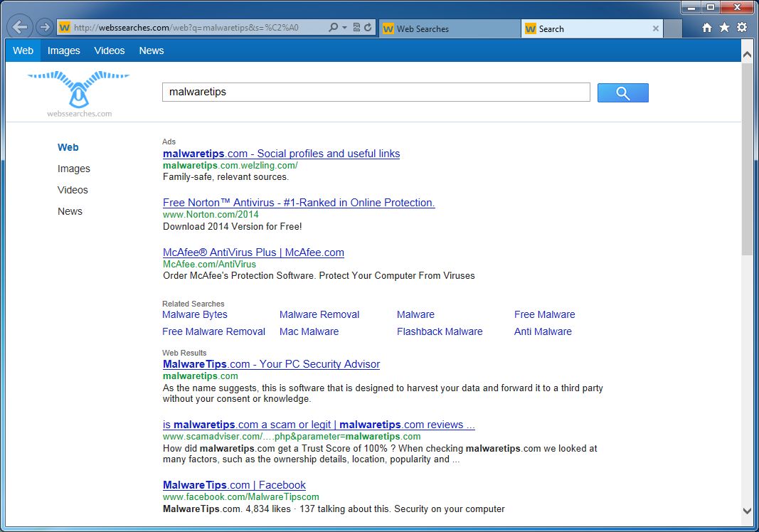Open McAfee AntiVirus Plus ad link
The width and height of the screenshot is (759, 532).
(253, 252)
